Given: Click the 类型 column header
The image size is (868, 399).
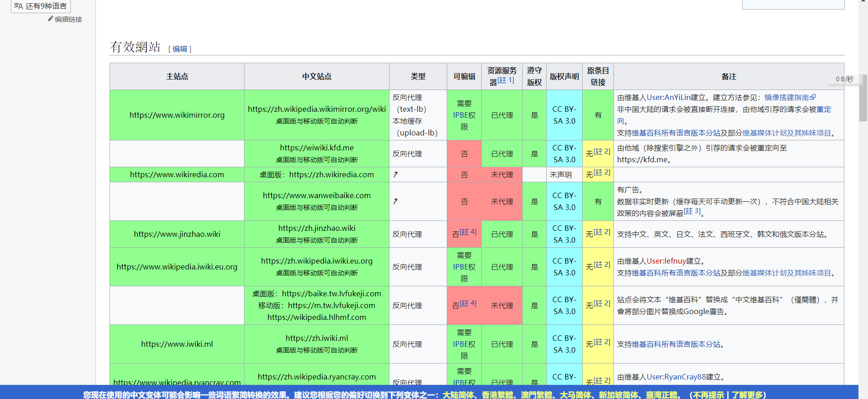Looking at the screenshot, I should coord(418,76).
